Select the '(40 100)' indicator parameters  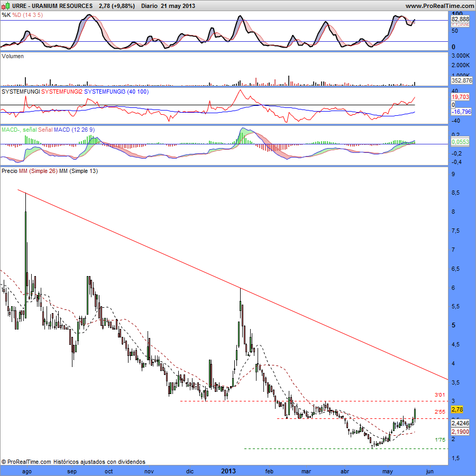138,91
